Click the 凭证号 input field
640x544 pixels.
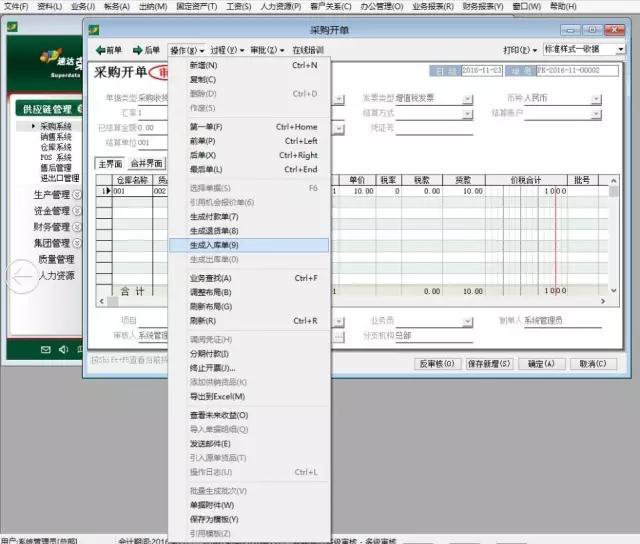point(434,129)
